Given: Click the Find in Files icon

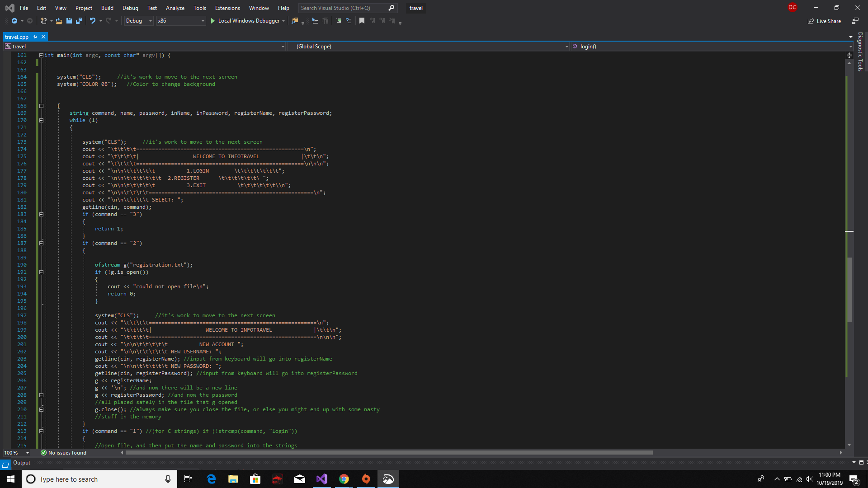Looking at the screenshot, I should tap(295, 21).
